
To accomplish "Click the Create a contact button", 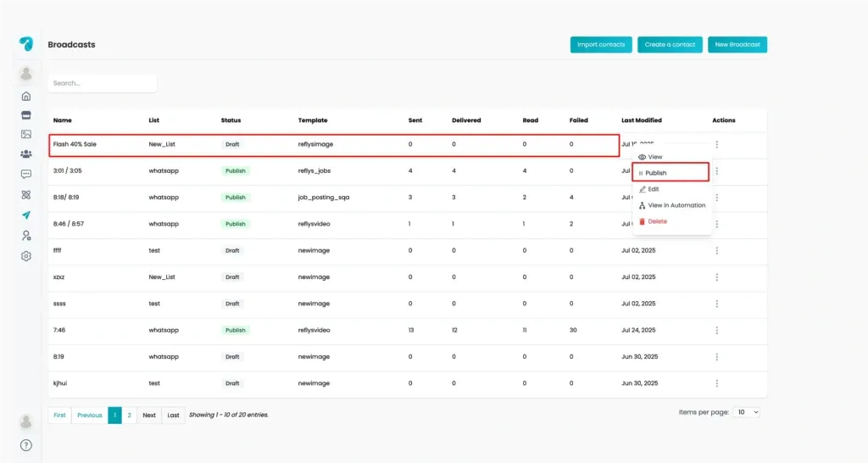I will 670,44.
